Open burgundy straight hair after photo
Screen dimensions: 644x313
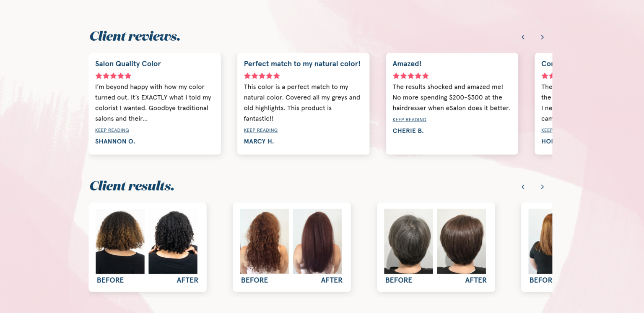pos(317,241)
